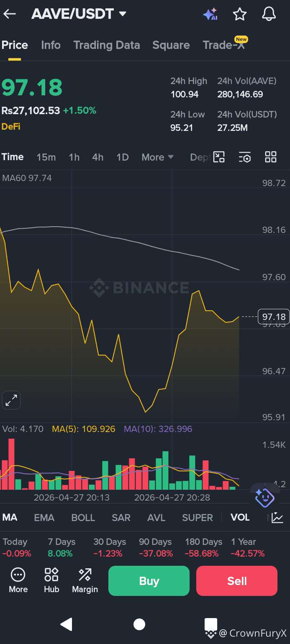Tap the 7 Days 8.08% performance
The height and width of the screenshot is (644, 290).
point(62,547)
